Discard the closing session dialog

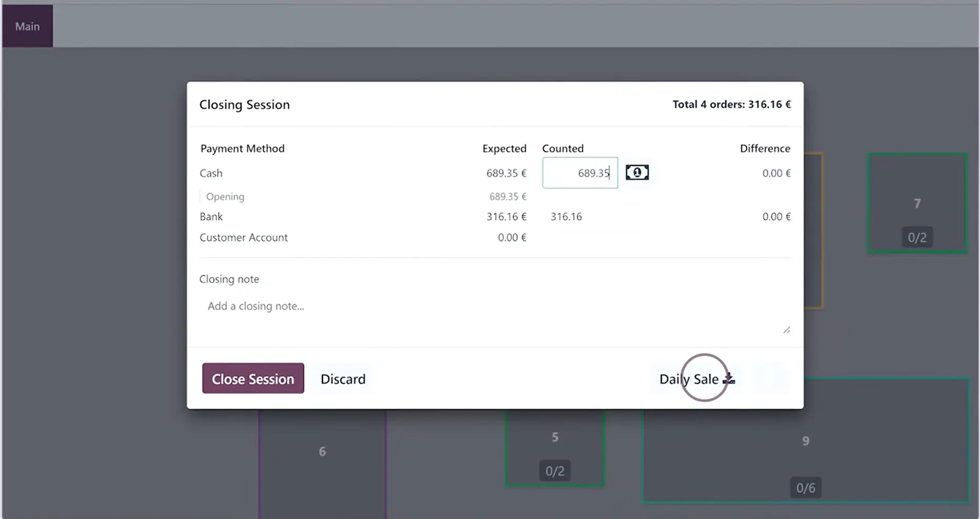pyautogui.click(x=343, y=379)
